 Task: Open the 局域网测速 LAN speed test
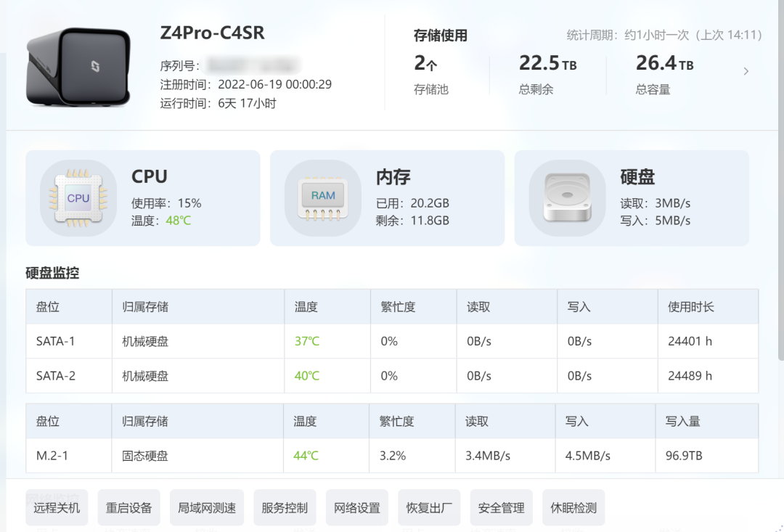[x=206, y=507]
